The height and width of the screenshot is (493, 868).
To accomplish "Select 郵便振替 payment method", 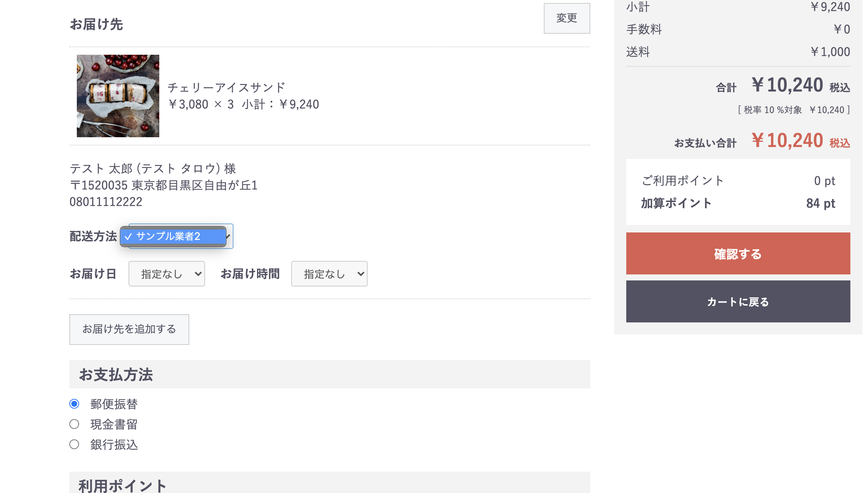I will (x=74, y=404).
